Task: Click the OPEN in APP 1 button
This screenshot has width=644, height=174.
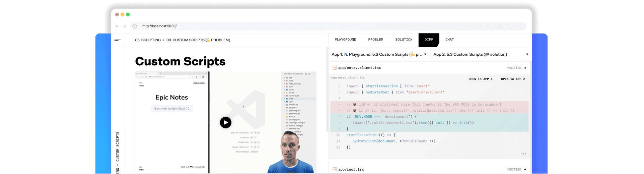Action: [x=480, y=79]
